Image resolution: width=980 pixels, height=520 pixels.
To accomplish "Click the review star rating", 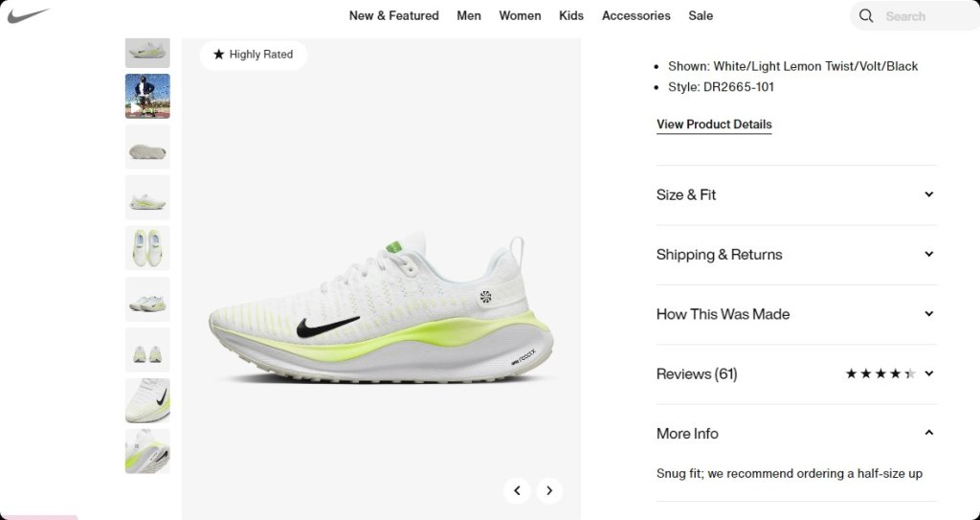I will pyautogui.click(x=880, y=374).
